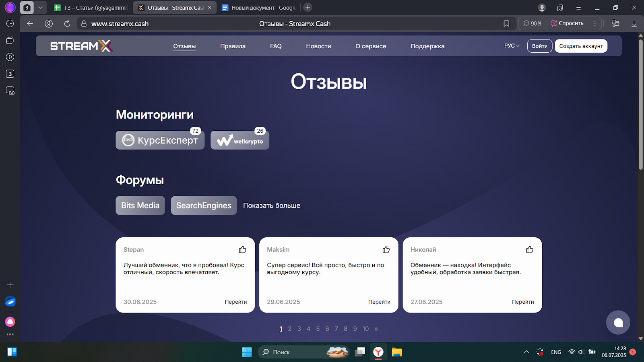Click the StreamX logo
Screen dimensions: 644x362
(x=81, y=46)
